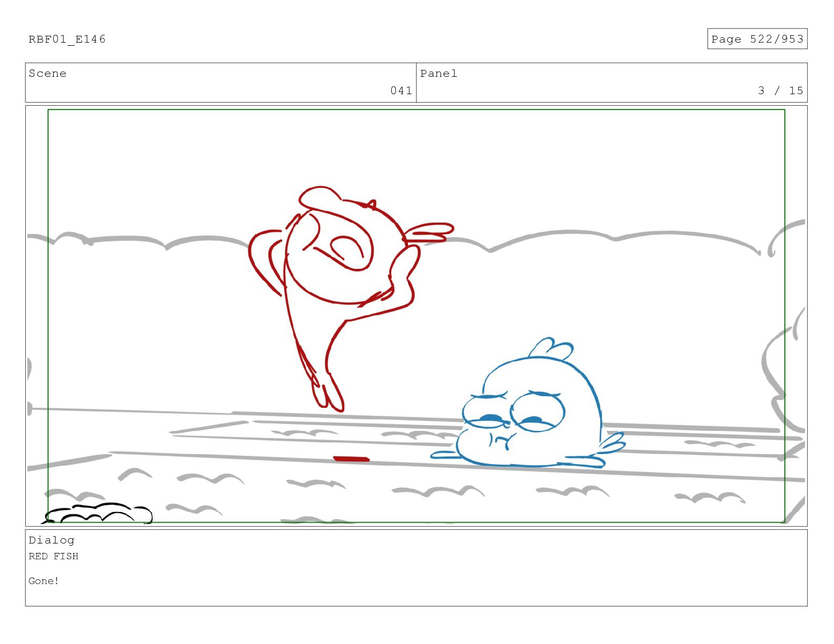Screen dimensions: 834x644
Task: Click the page number 'Page 522/953'
Action: (757, 39)
